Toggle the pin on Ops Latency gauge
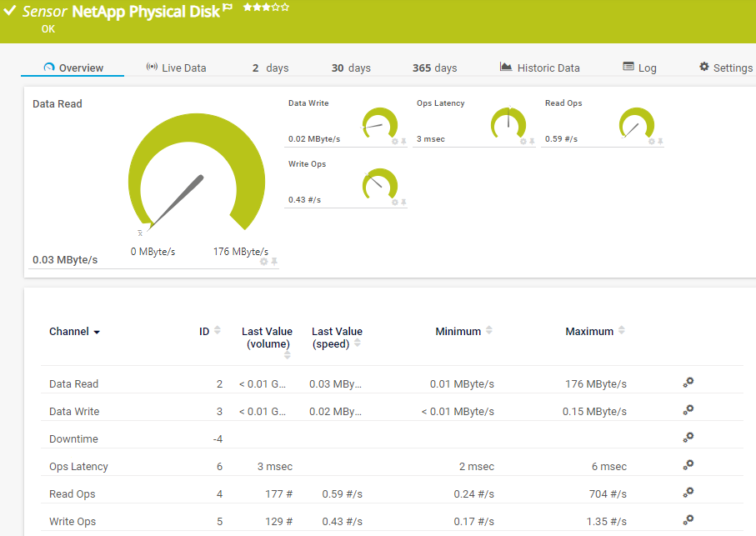756x536 pixels. pyautogui.click(x=532, y=142)
